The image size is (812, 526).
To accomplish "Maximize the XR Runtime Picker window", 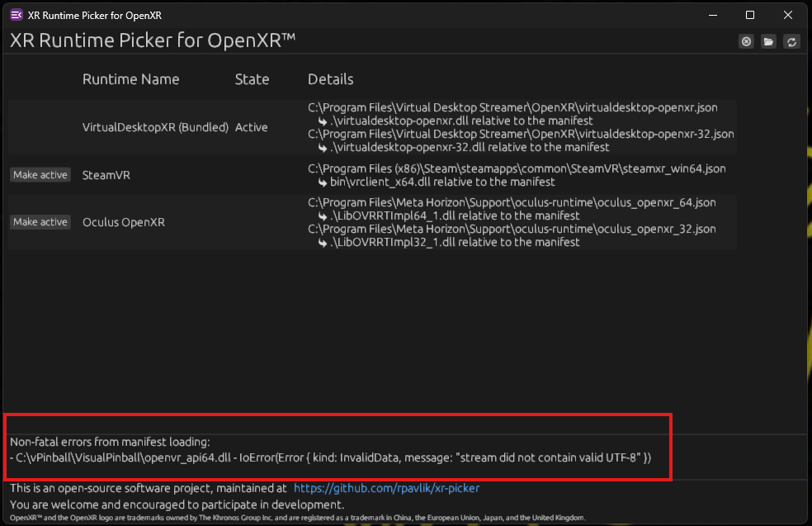I will 750,15.
